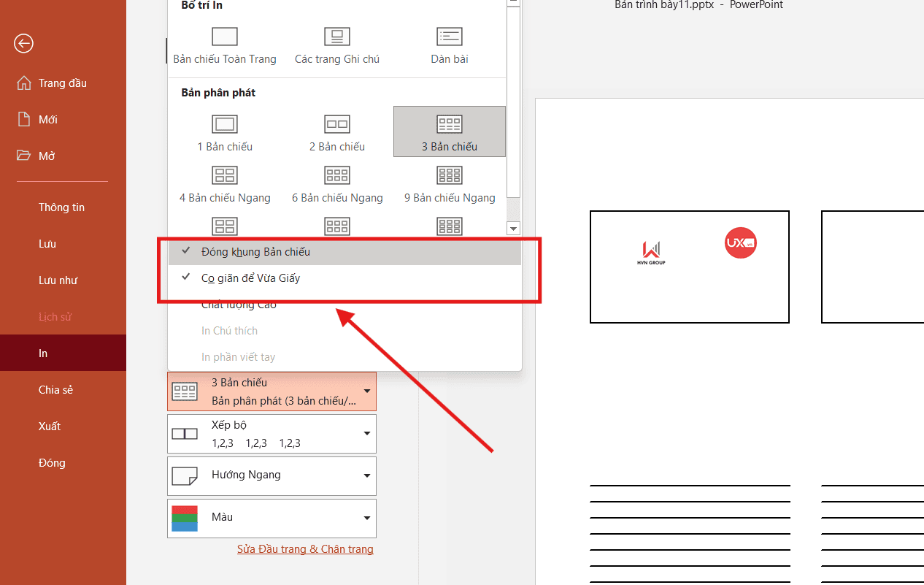Go to Lưu như in sidebar
The width and height of the screenshot is (924, 585).
(x=58, y=280)
